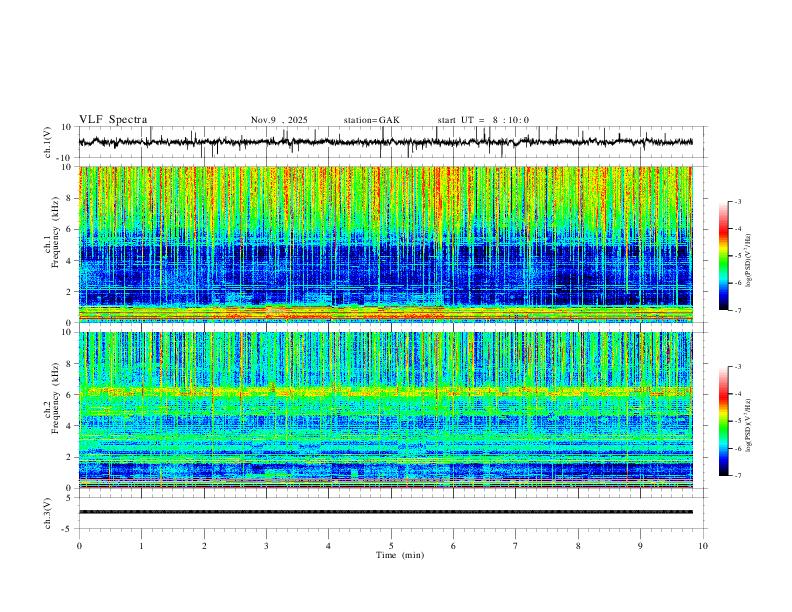Click the ch.3 black waveform band
Viewport: 792px width, 612px height.
385,512
